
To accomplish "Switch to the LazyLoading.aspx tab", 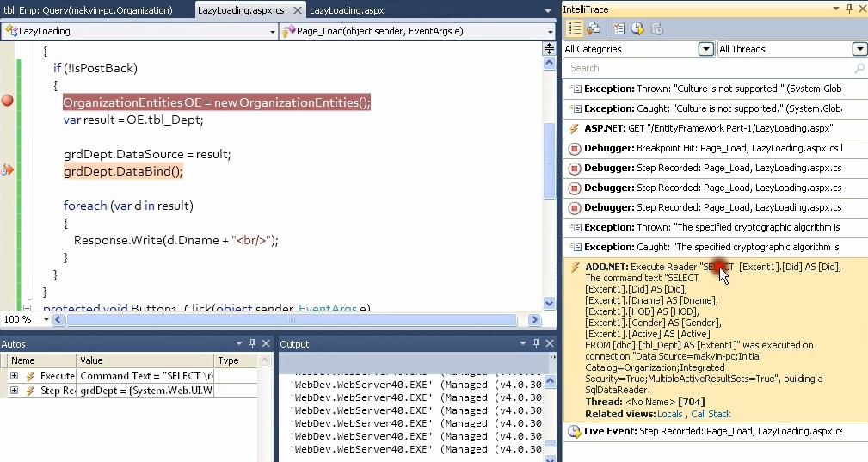I will 346,10.
